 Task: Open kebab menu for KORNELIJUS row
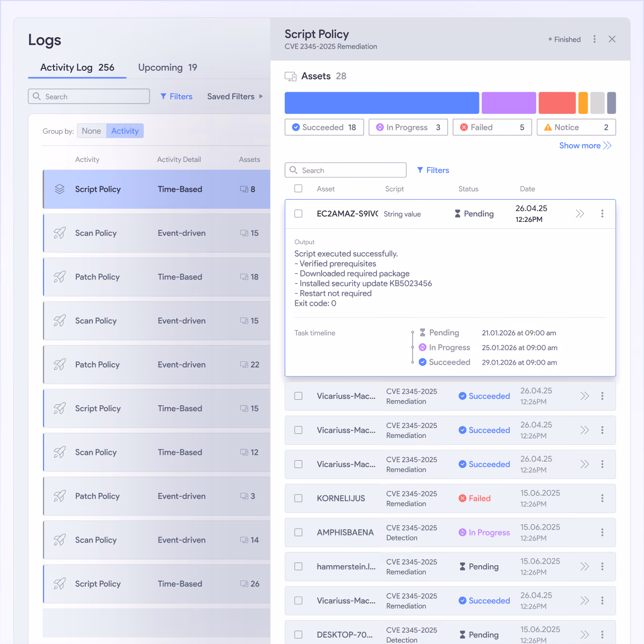pyautogui.click(x=602, y=498)
